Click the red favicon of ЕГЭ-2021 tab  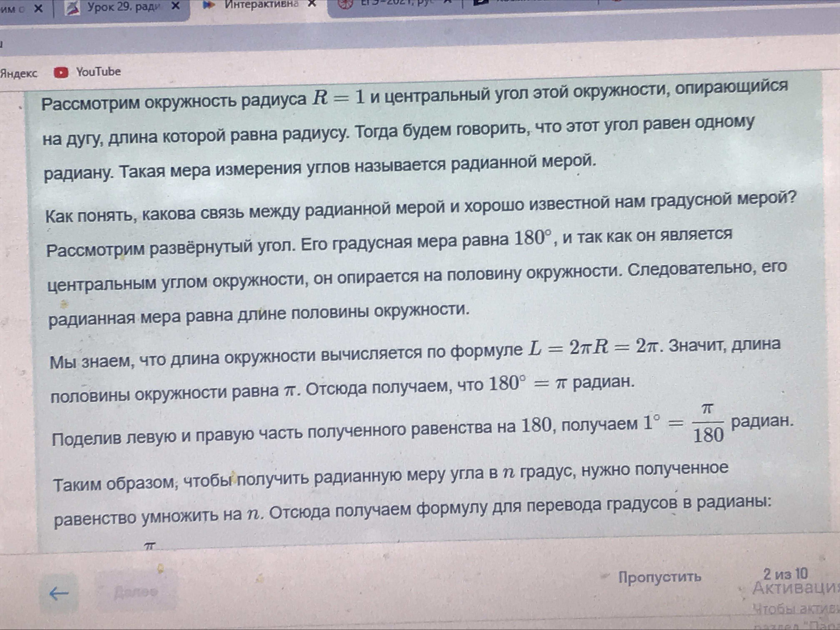point(345,3)
